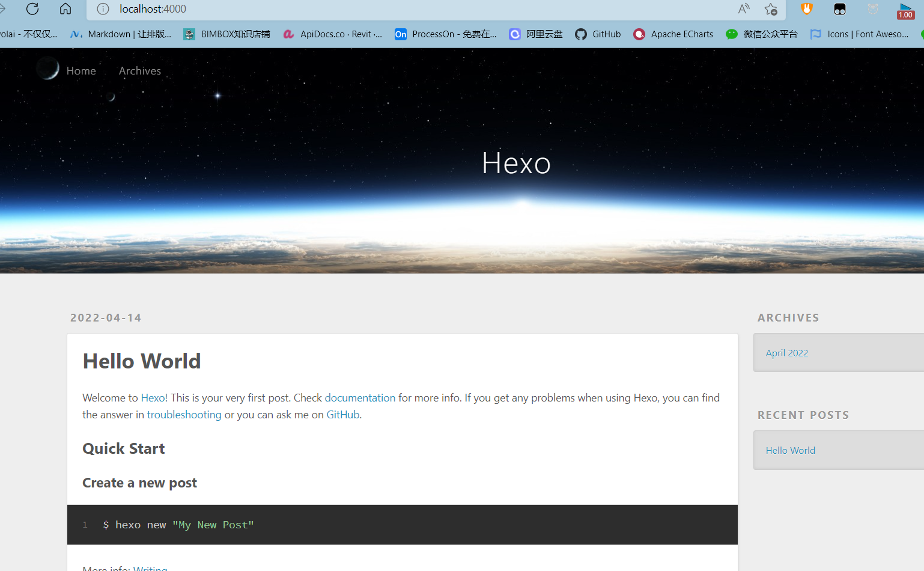The height and width of the screenshot is (571, 924).
Task: Go to Home in the site navigation
Action: (81, 71)
